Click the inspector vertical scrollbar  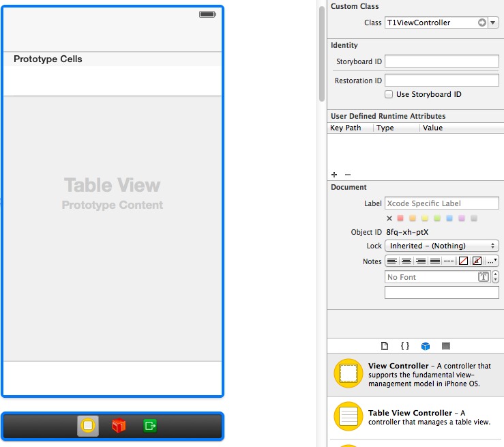[x=322, y=54]
